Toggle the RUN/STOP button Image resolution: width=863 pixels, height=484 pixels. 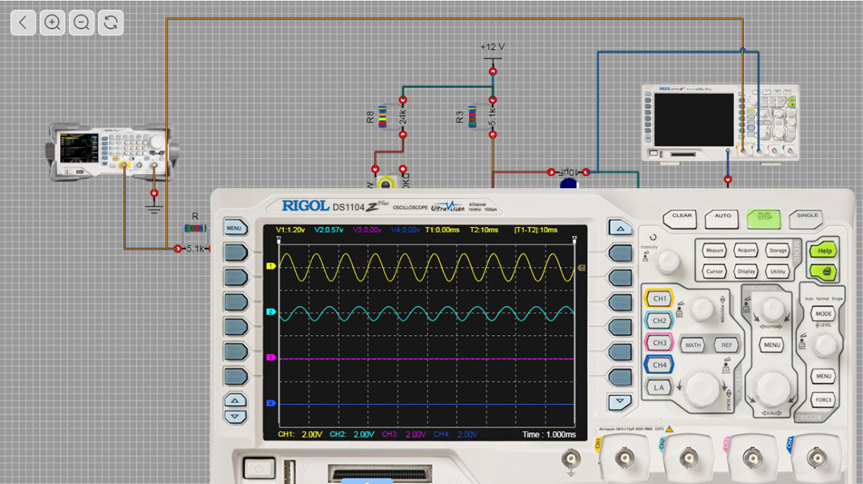(764, 216)
